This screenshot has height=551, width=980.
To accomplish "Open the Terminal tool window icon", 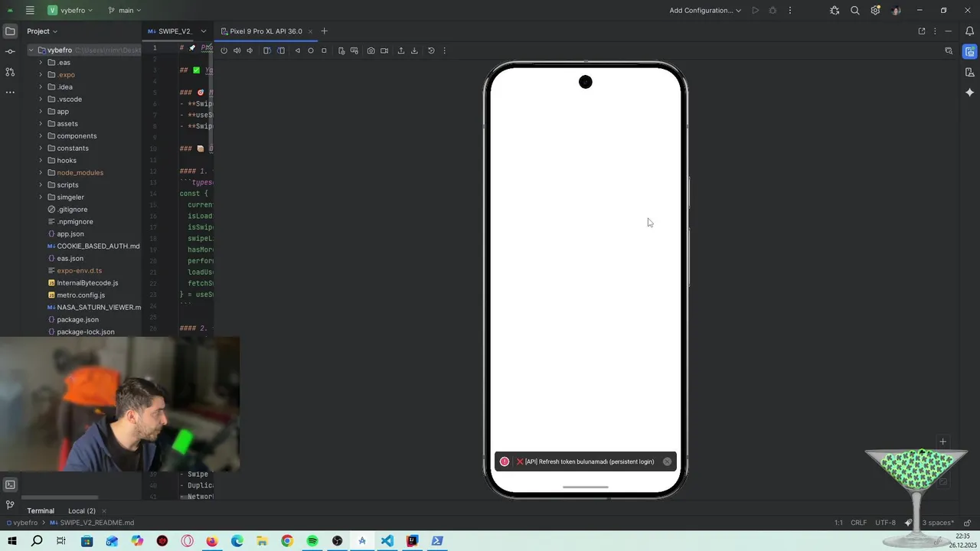I will pos(10,484).
